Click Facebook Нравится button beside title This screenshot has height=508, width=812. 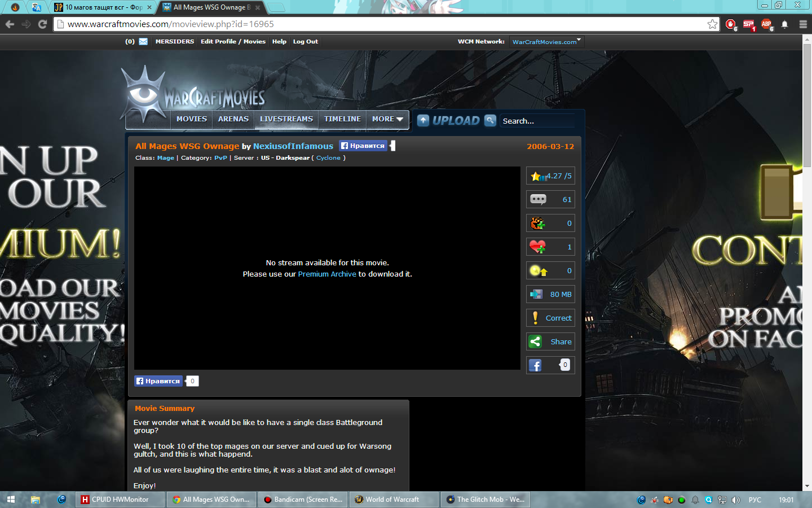(x=363, y=146)
